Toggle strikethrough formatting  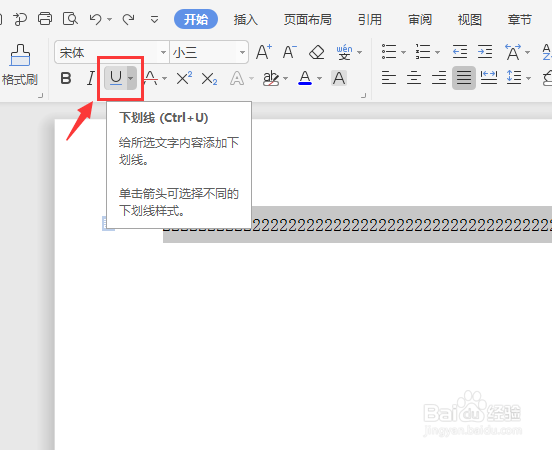(x=151, y=78)
